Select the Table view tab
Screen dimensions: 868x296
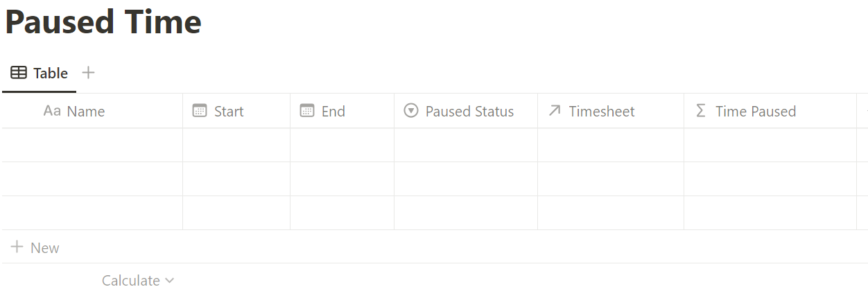point(40,73)
